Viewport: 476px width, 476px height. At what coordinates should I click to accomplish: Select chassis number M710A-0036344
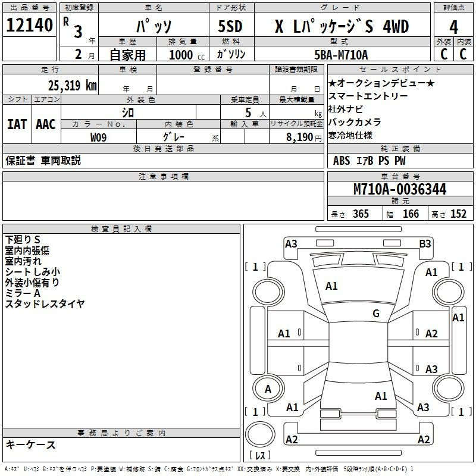coord(400,190)
